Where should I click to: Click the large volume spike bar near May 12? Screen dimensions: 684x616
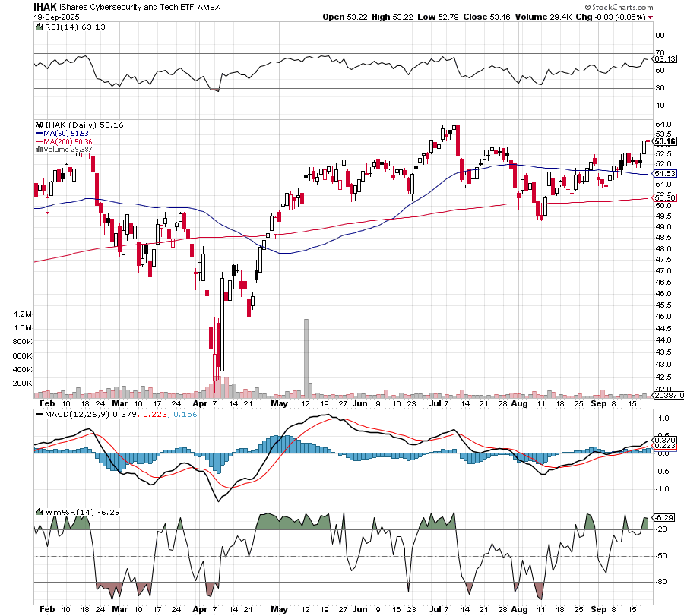click(x=306, y=358)
